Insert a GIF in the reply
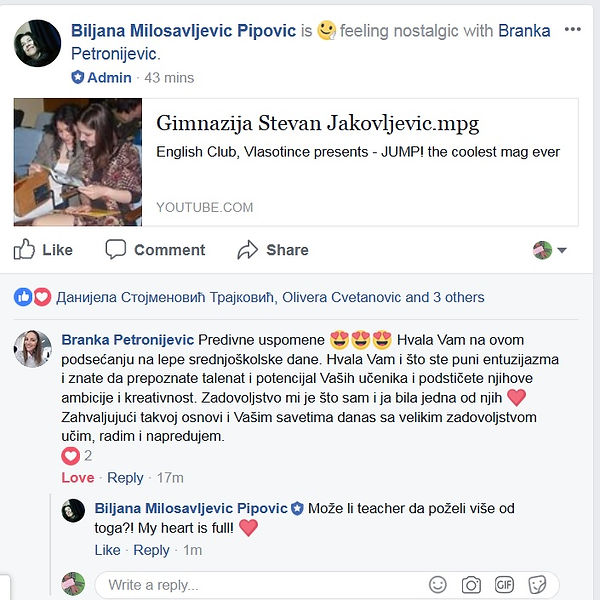600x600 pixels. 504,584
